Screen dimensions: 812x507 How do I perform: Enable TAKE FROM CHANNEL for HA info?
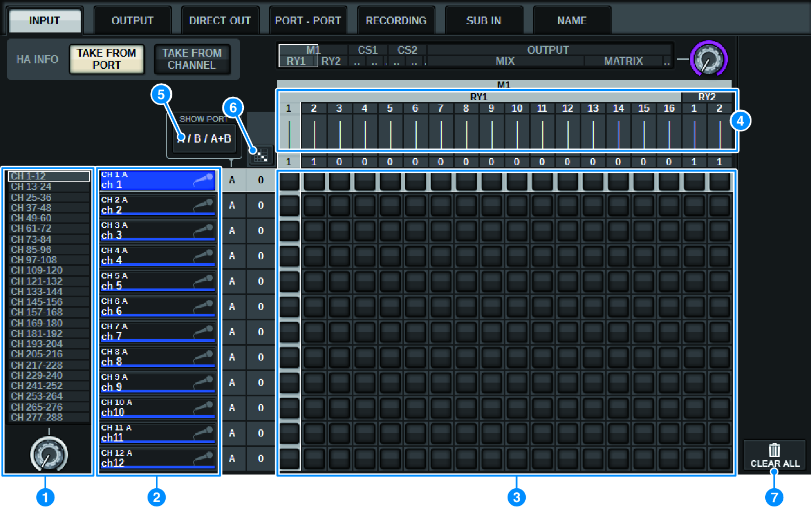(x=192, y=59)
